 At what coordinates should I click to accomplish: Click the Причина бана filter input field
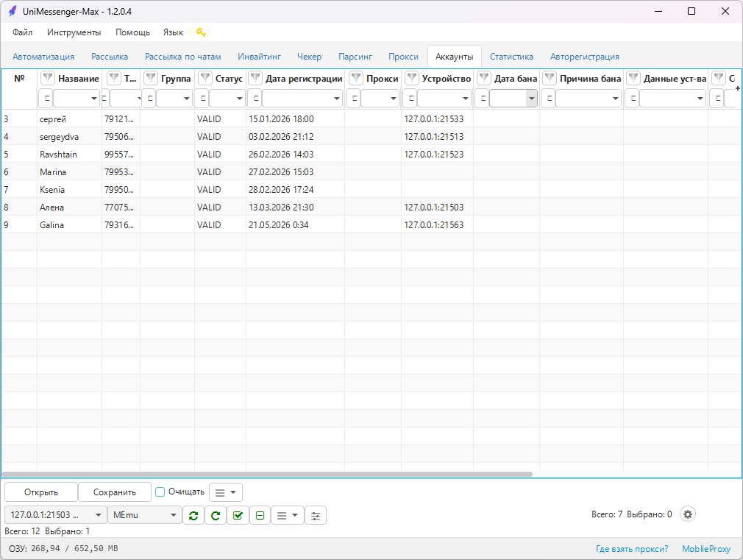pos(588,99)
